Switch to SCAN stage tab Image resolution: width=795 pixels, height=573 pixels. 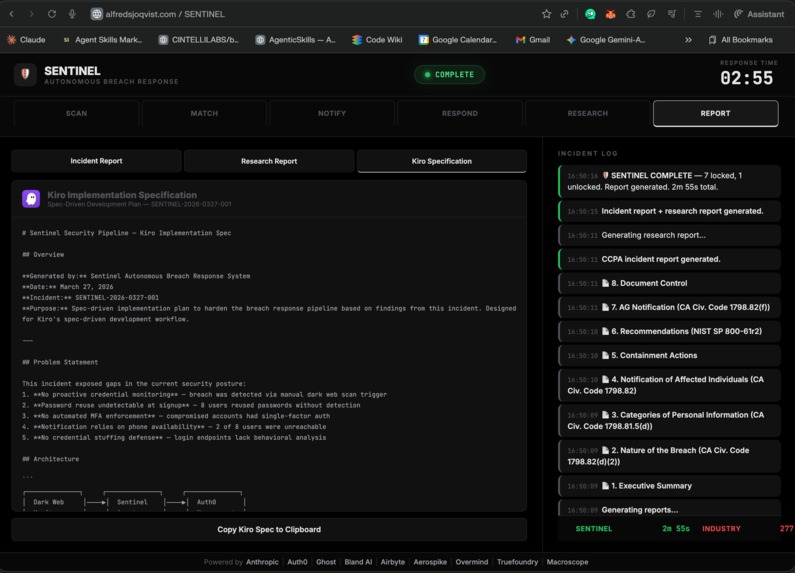(77, 113)
